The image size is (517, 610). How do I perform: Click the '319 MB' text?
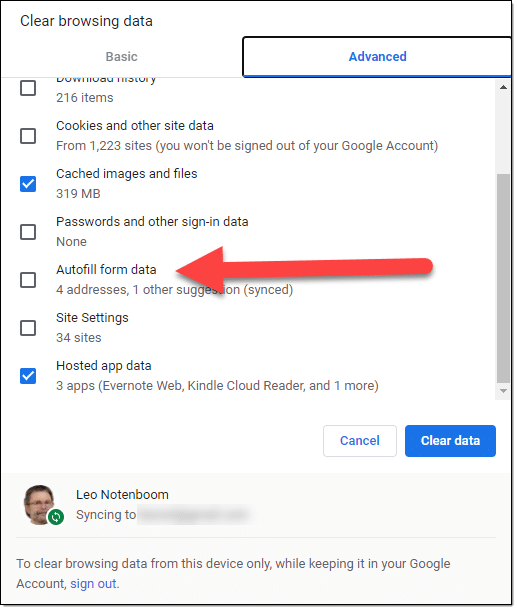click(79, 194)
